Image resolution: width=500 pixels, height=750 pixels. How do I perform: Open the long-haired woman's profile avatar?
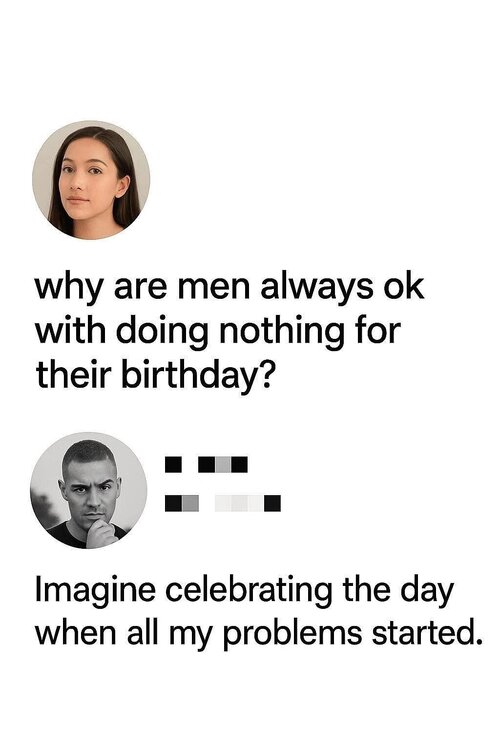pos(91,180)
